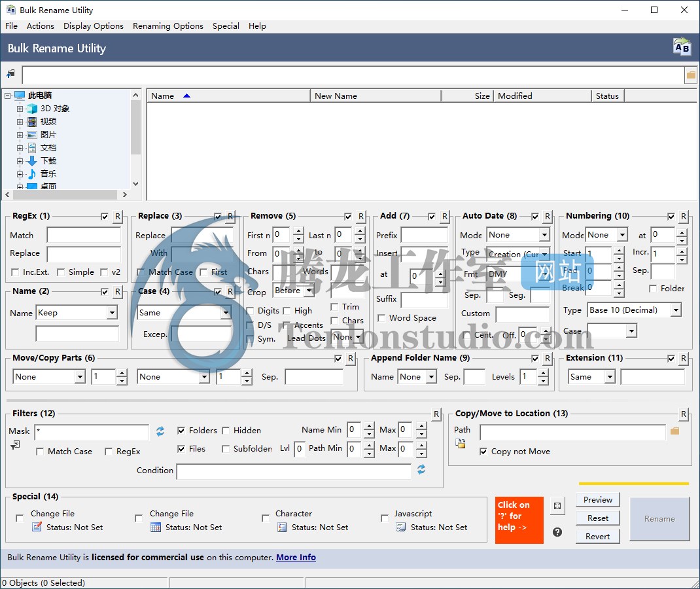Click the Revert button
This screenshot has height=589, width=700.
[598, 536]
